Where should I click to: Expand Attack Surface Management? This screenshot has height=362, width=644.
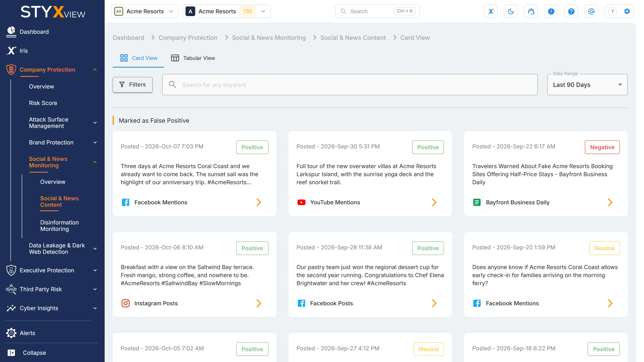(95, 123)
